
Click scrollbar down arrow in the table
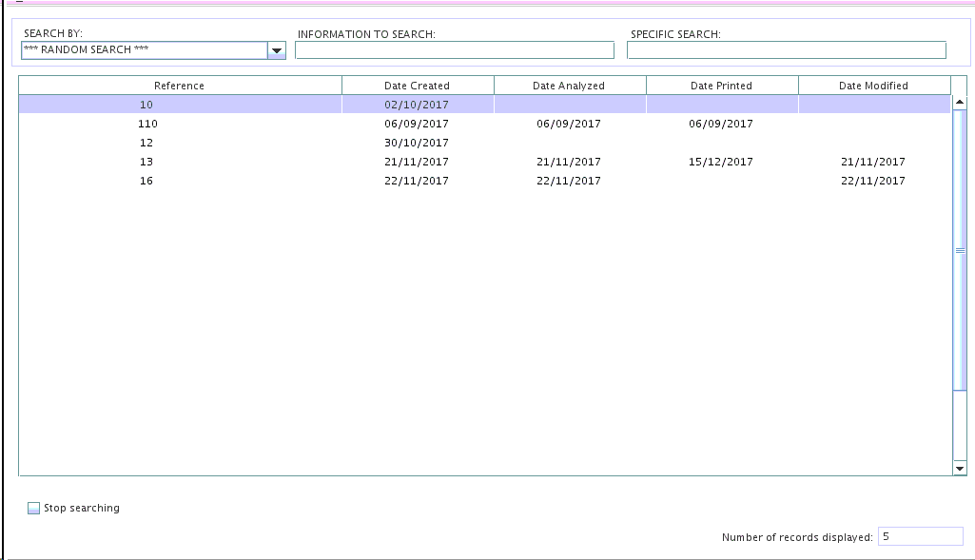click(959, 468)
